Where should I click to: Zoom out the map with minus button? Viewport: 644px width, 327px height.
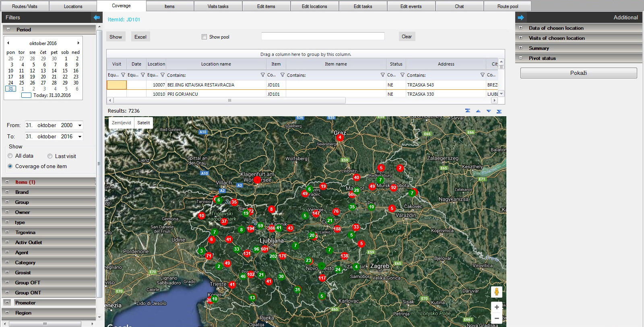click(497, 318)
